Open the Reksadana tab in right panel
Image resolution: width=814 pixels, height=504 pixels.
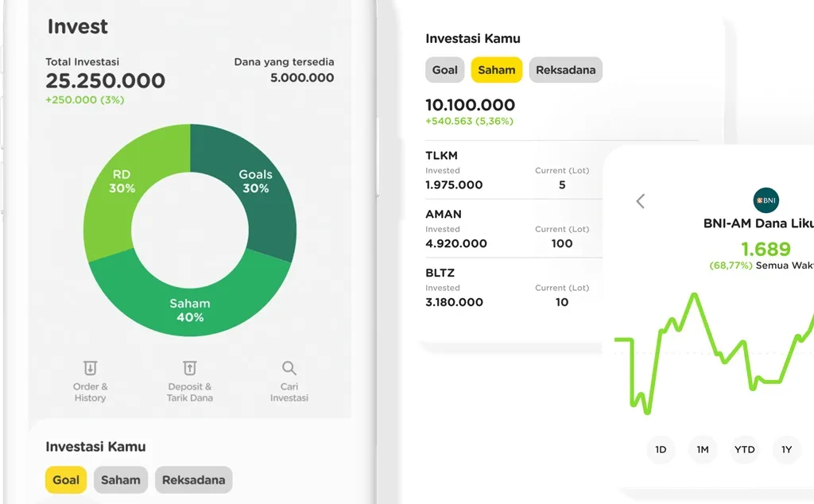coord(565,69)
